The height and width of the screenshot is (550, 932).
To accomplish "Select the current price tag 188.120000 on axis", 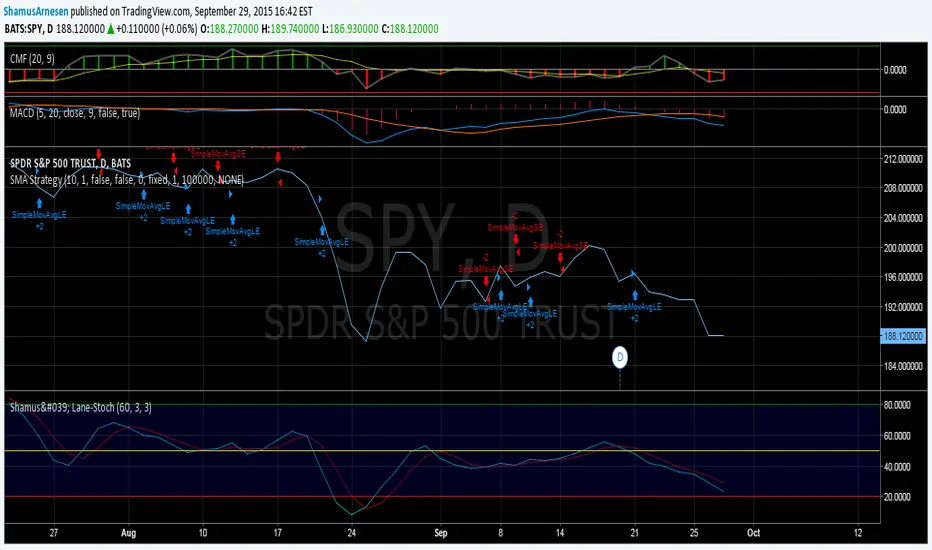I will [903, 336].
